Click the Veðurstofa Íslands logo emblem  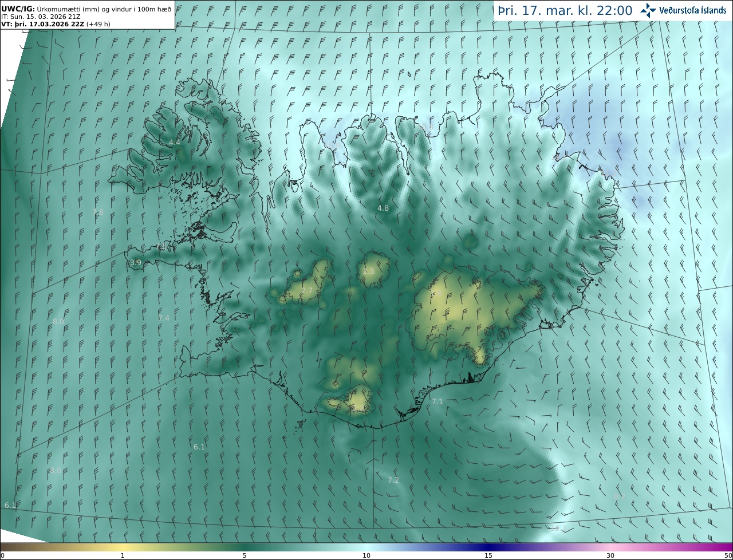648,10
